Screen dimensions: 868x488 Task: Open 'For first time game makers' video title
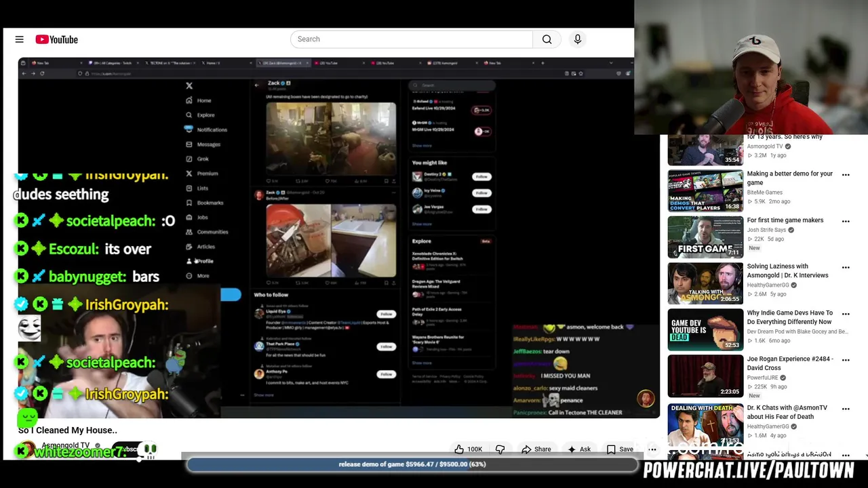click(785, 220)
